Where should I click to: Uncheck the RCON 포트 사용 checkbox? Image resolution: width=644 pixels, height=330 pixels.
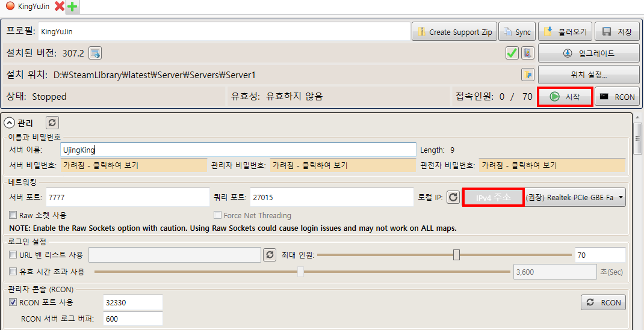(13, 303)
